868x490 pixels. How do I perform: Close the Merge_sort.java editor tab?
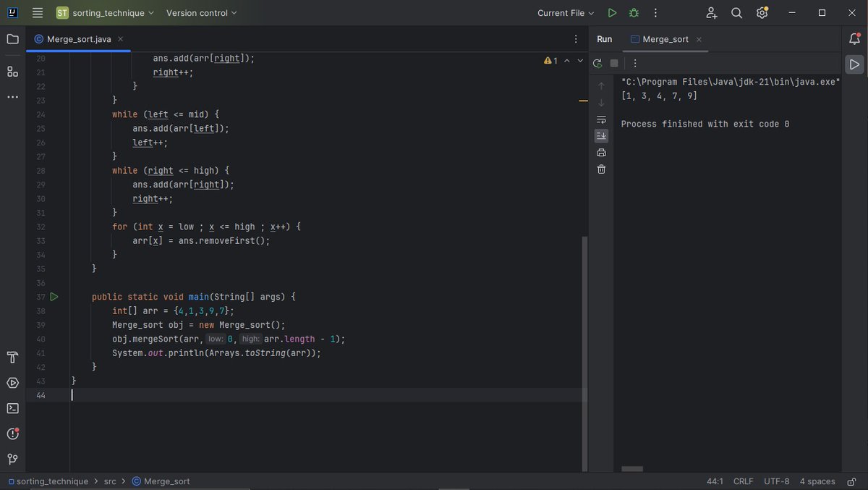(x=120, y=39)
